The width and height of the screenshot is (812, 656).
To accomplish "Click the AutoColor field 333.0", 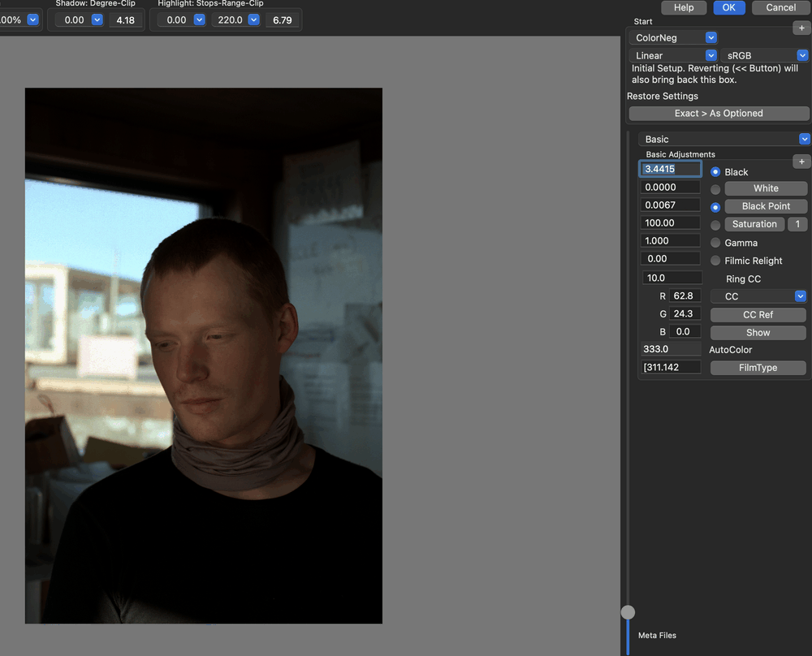I will pos(671,349).
